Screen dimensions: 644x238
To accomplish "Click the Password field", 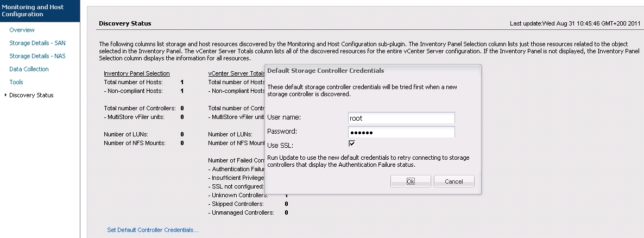I will tap(401, 132).
